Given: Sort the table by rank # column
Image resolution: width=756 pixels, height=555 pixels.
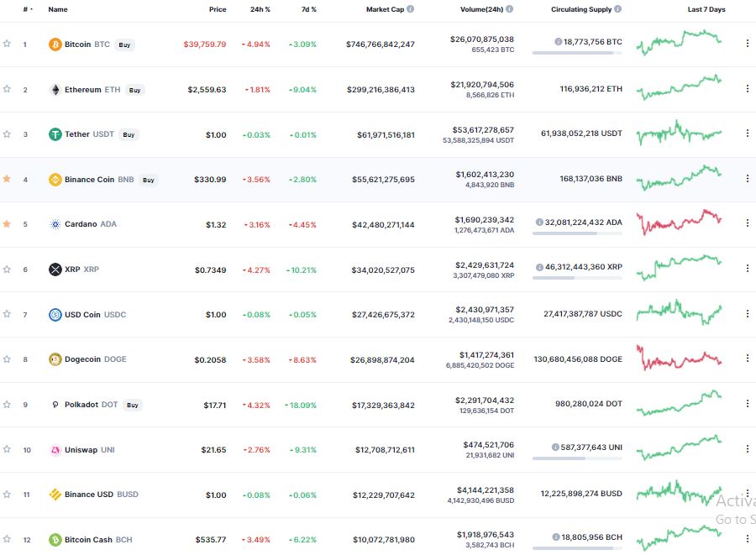Looking at the screenshot, I should [28, 9].
